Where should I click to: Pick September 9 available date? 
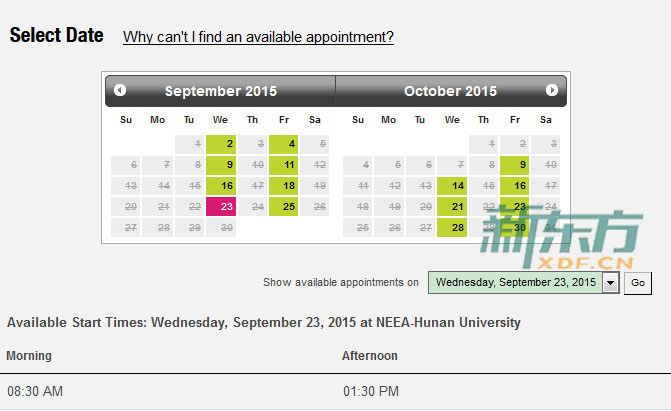click(221, 165)
